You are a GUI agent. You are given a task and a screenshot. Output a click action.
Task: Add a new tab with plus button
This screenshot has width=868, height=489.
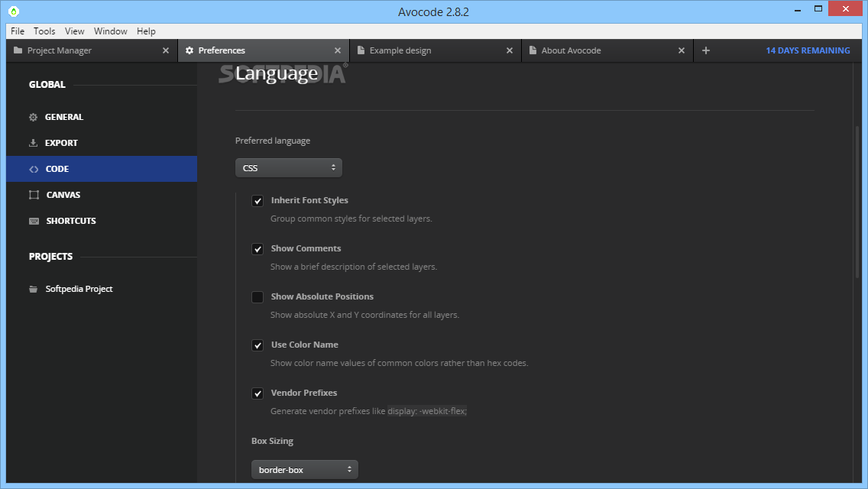[706, 50]
